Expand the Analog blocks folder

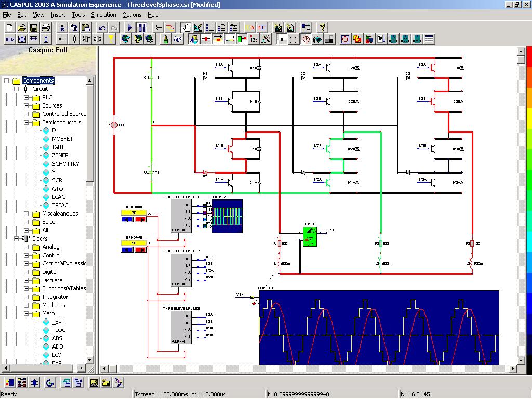(26, 247)
